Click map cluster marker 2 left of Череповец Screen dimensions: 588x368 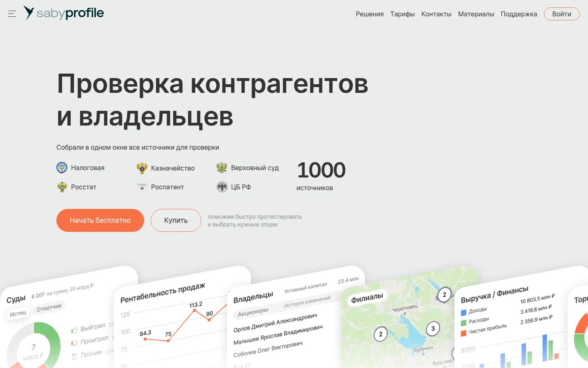(381, 334)
